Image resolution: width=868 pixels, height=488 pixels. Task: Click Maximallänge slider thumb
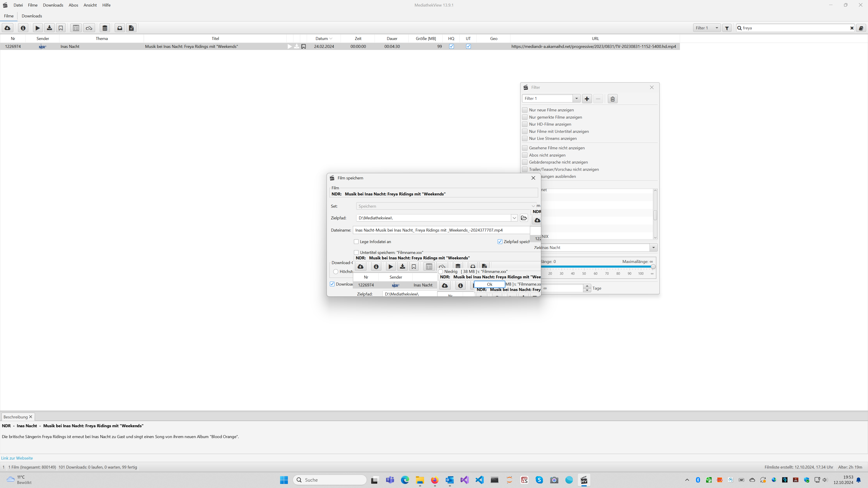(653, 266)
